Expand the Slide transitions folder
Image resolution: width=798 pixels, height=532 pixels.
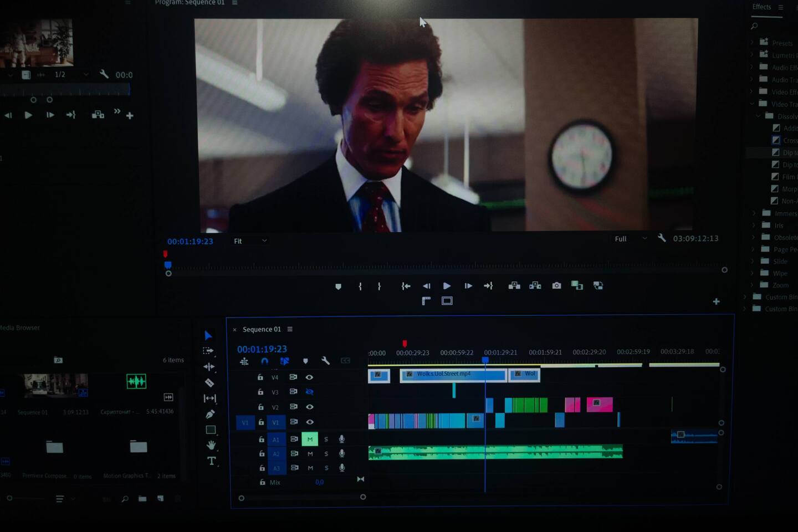753,261
